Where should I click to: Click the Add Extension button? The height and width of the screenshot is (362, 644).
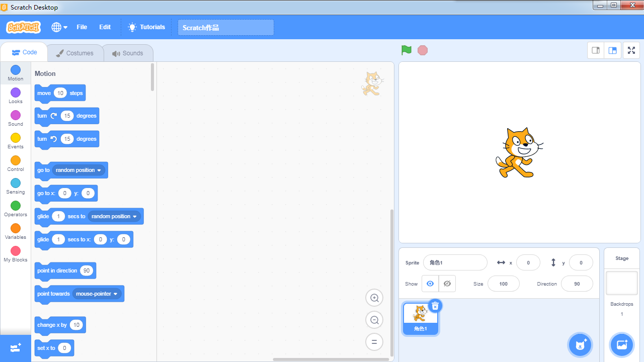pyautogui.click(x=16, y=348)
